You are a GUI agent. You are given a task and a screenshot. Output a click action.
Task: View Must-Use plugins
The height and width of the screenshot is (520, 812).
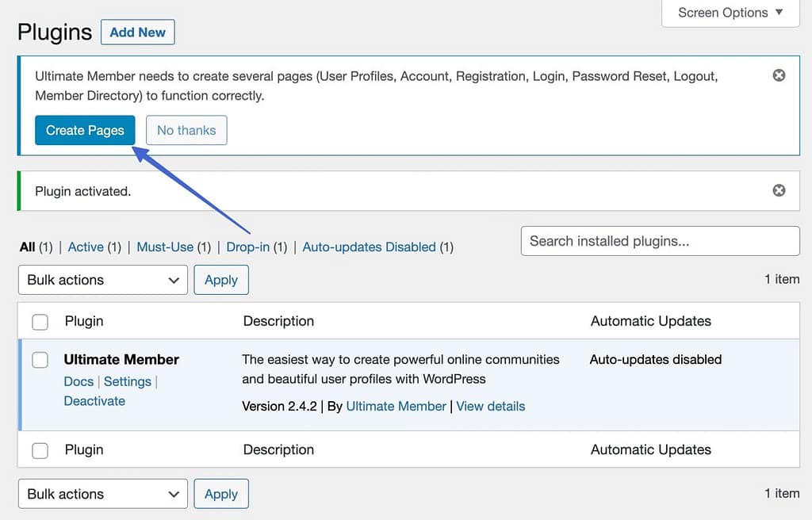click(166, 247)
